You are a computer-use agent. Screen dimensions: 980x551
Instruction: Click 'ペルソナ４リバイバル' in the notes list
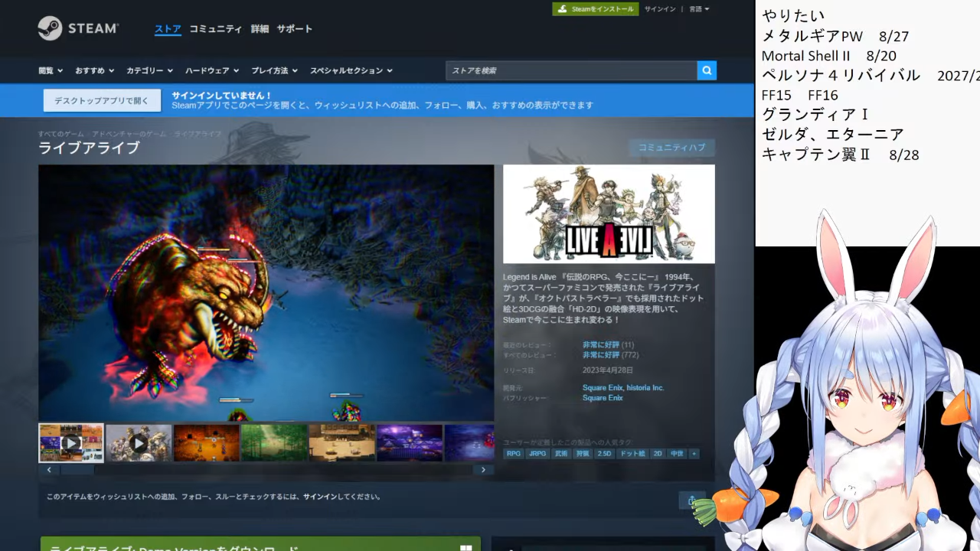pyautogui.click(x=841, y=76)
